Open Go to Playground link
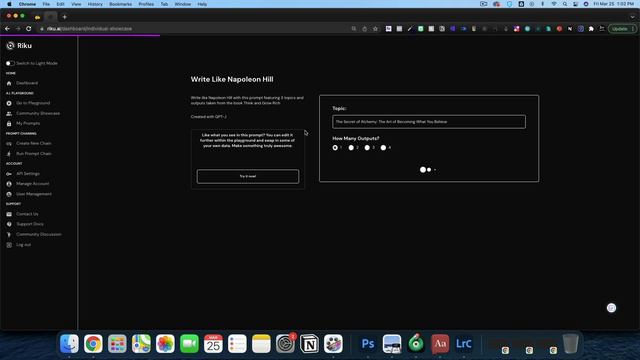 33,103
